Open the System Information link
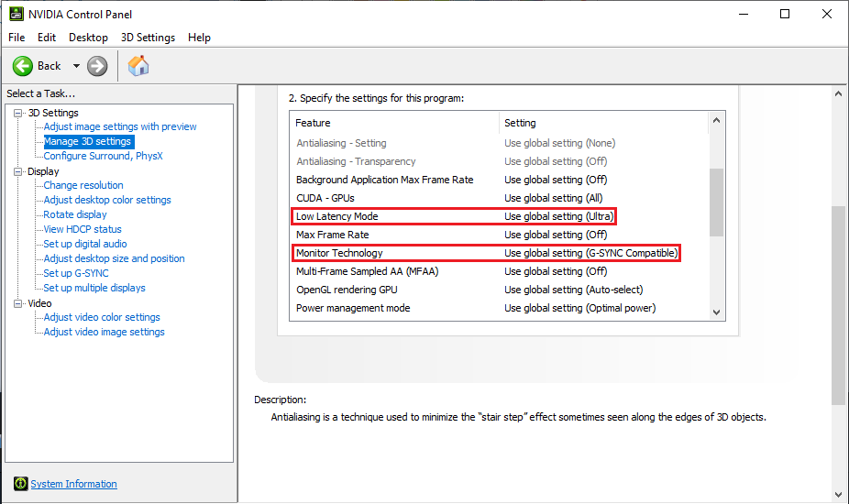The width and height of the screenshot is (849, 504). pyautogui.click(x=73, y=484)
